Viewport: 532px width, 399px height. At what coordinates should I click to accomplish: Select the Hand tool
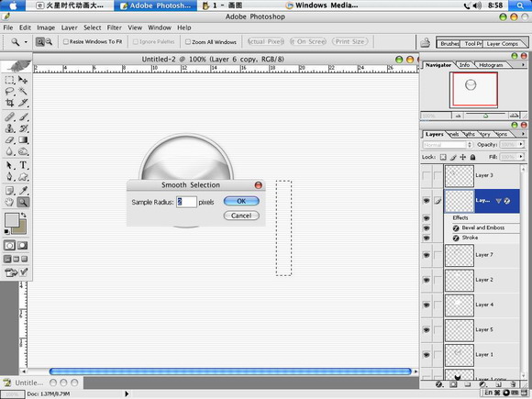9,202
